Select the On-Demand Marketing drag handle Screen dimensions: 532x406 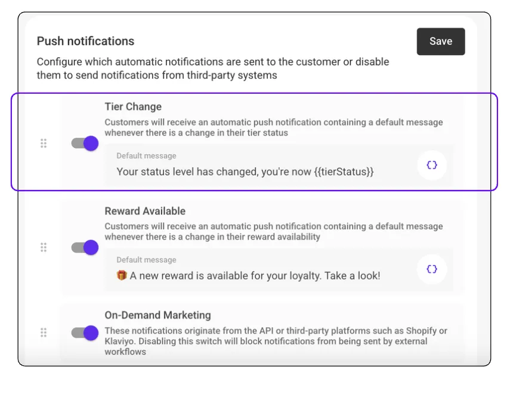coord(44,333)
